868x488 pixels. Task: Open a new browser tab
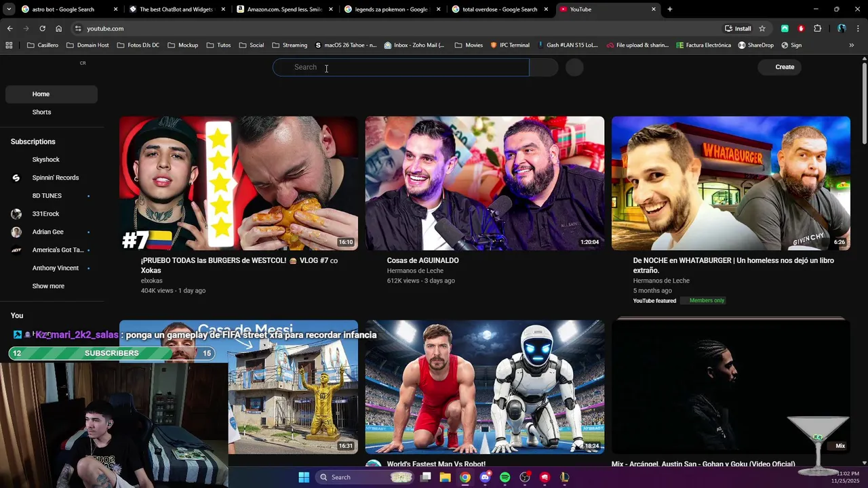[x=669, y=9]
